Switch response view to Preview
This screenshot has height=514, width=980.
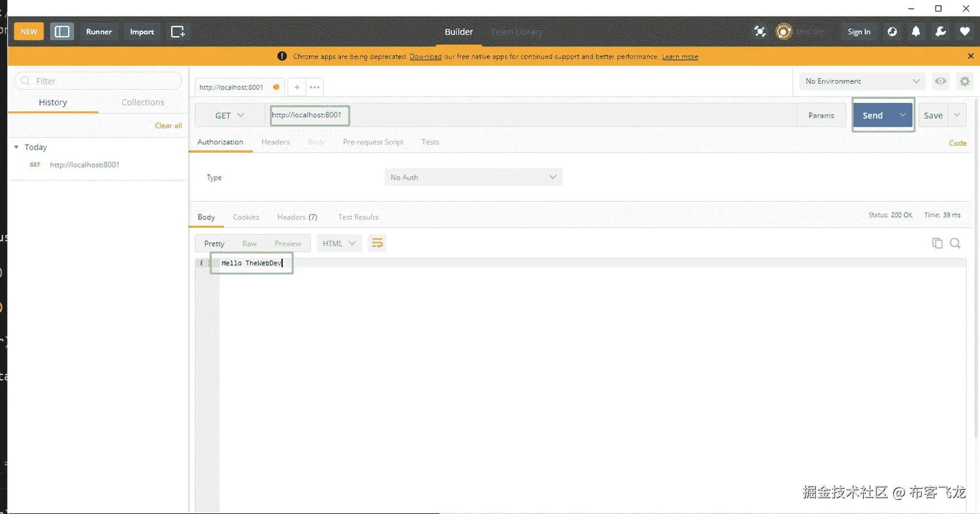click(288, 244)
